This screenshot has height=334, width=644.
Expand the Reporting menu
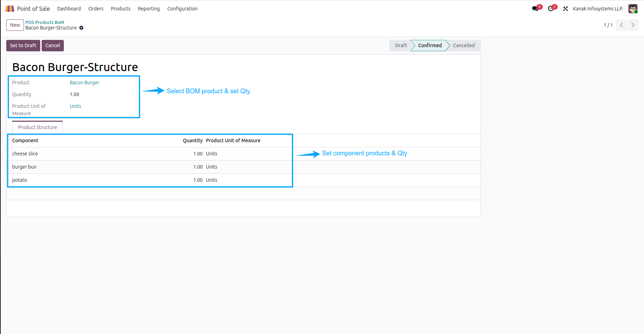(x=149, y=9)
